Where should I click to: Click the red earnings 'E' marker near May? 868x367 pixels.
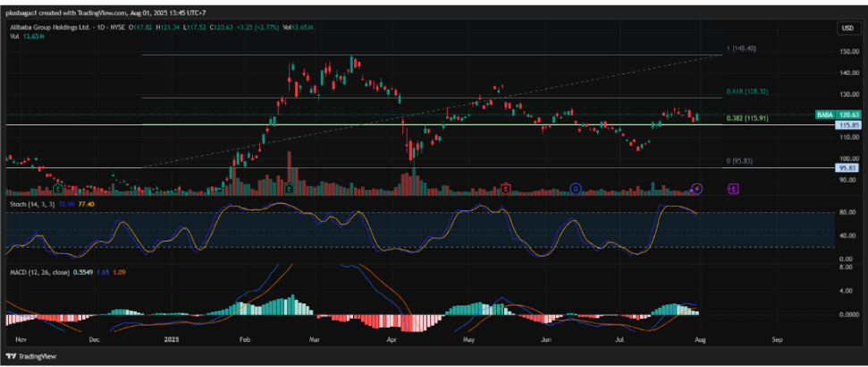(x=506, y=189)
